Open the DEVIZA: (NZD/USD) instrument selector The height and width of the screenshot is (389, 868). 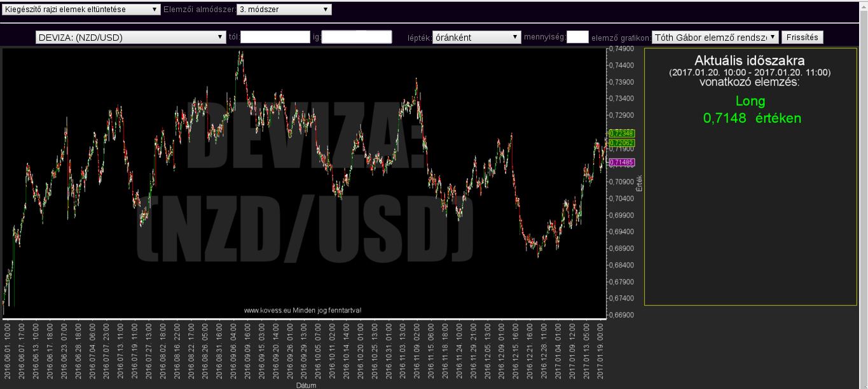[131, 38]
